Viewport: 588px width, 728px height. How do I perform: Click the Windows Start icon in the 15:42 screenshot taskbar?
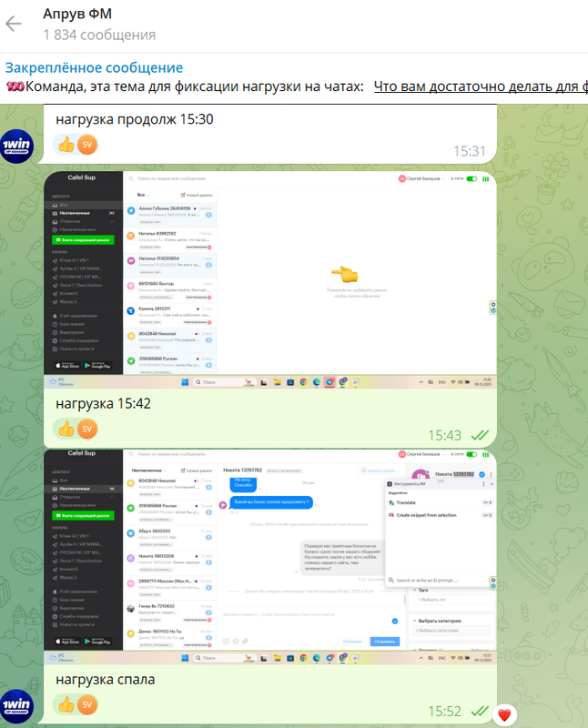(x=185, y=382)
